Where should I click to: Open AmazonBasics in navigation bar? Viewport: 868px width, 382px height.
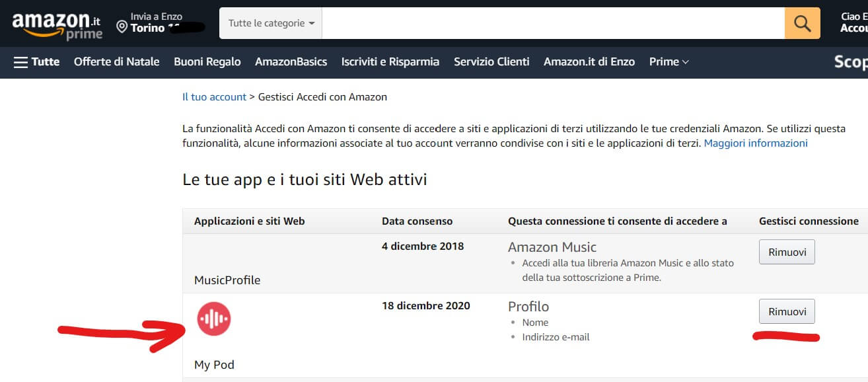click(291, 61)
